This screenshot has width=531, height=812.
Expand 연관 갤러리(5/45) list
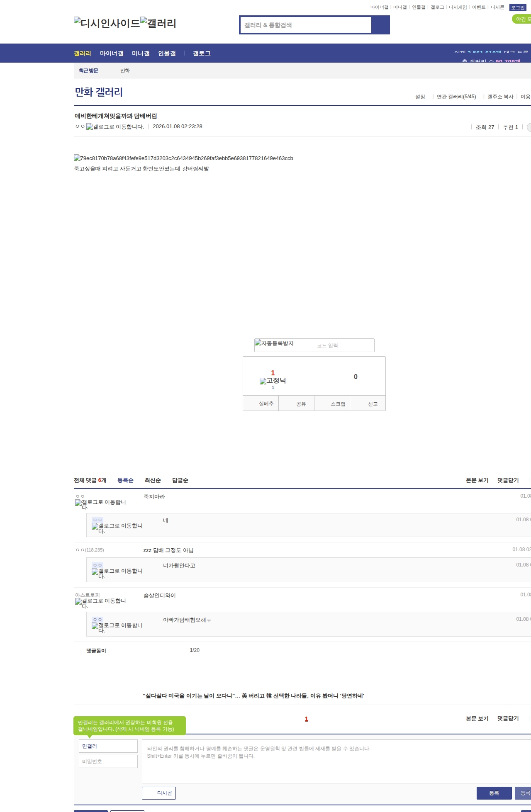456,97
